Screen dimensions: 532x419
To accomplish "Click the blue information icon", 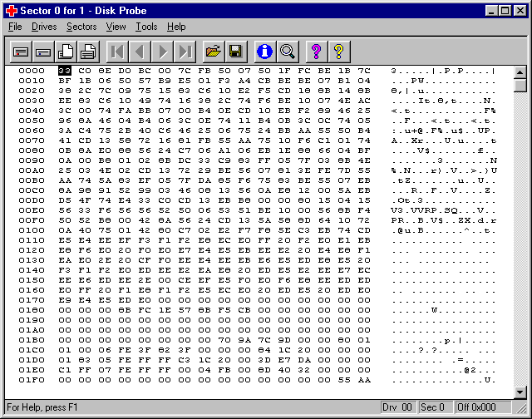I will point(265,52).
